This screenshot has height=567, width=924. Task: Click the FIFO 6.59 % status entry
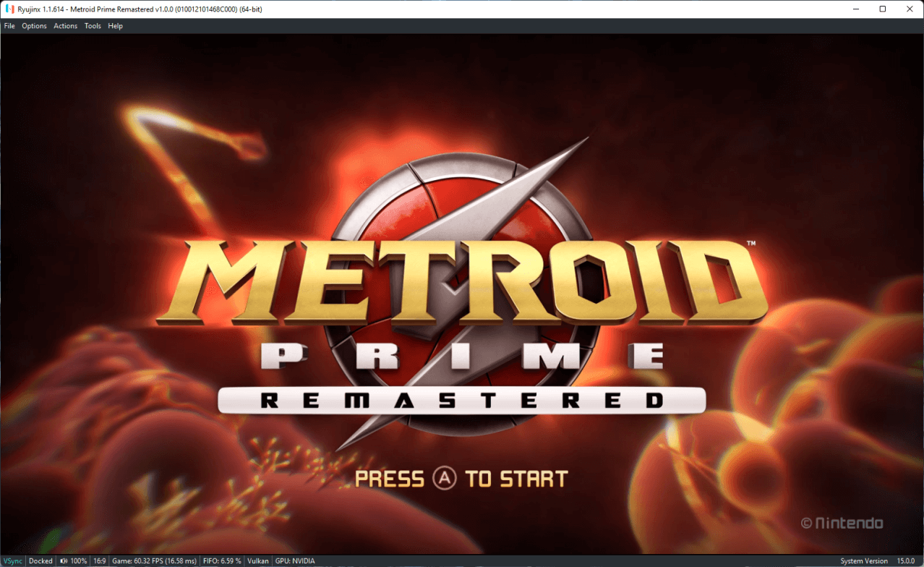pyautogui.click(x=221, y=561)
